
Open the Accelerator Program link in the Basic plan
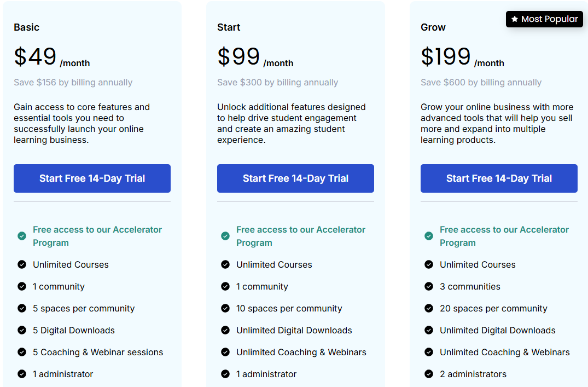[97, 236]
